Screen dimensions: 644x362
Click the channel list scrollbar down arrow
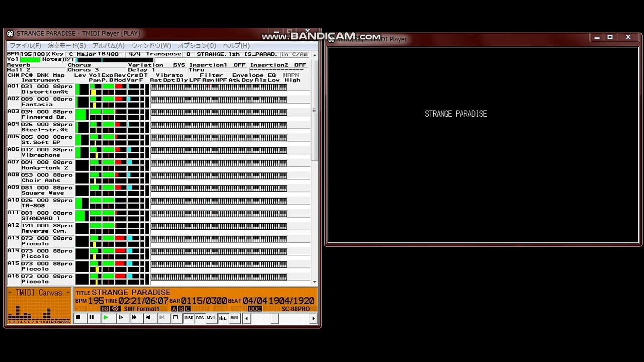314,282
